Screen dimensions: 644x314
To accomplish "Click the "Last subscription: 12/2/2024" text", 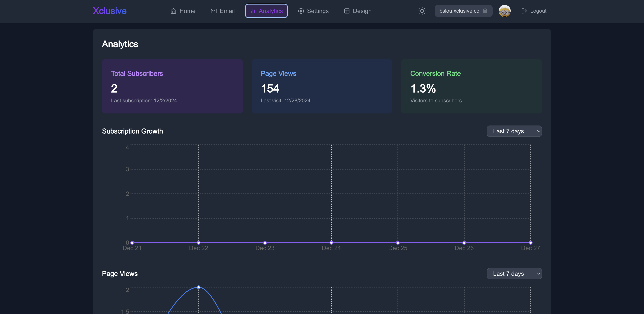I will [x=144, y=101].
